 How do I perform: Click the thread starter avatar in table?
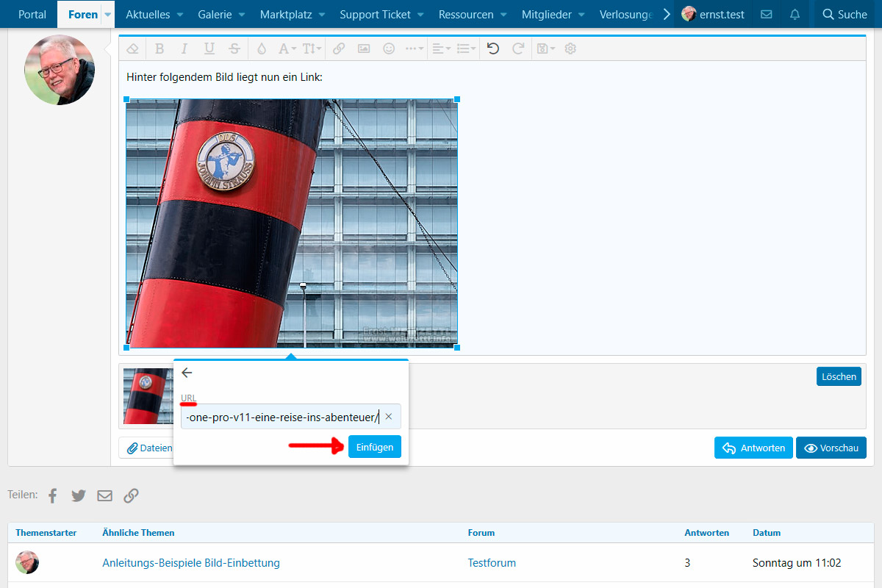click(x=27, y=562)
